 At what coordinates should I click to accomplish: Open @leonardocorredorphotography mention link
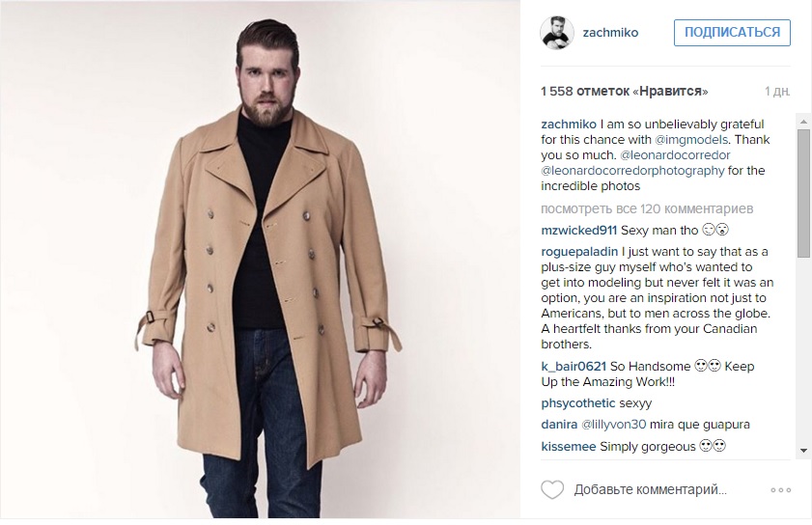click(x=632, y=171)
